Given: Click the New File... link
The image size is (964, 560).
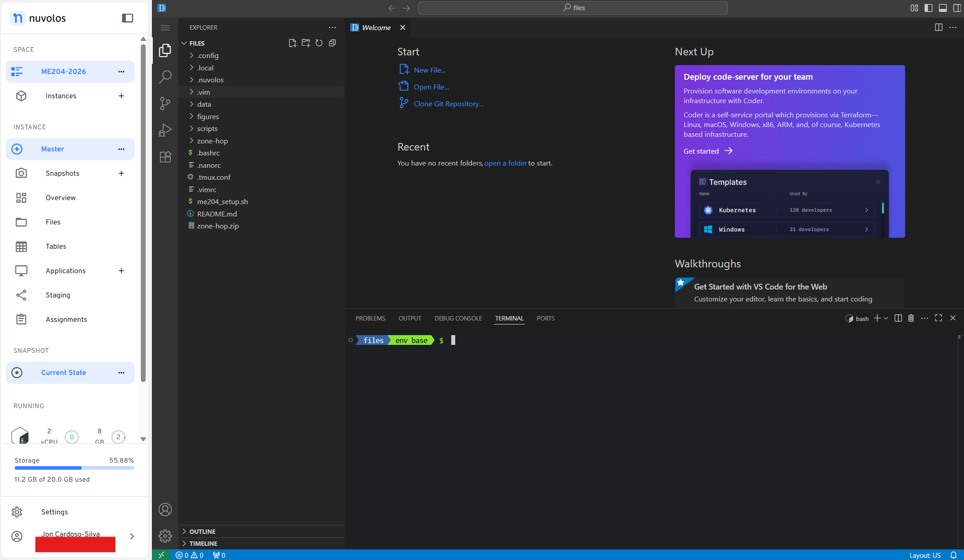Looking at the screenshot, I should [430, 70].
